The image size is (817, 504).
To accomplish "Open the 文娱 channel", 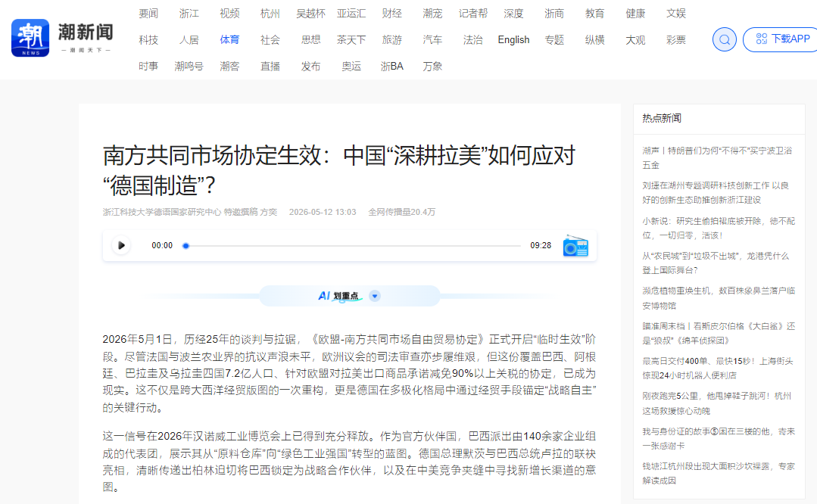I will (x=676, y=14).
